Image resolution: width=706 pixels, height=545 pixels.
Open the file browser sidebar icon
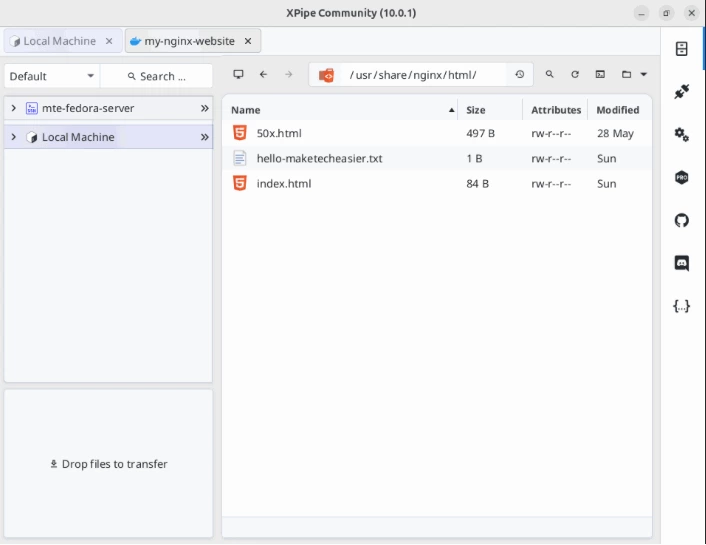click(x=681, y=49)
